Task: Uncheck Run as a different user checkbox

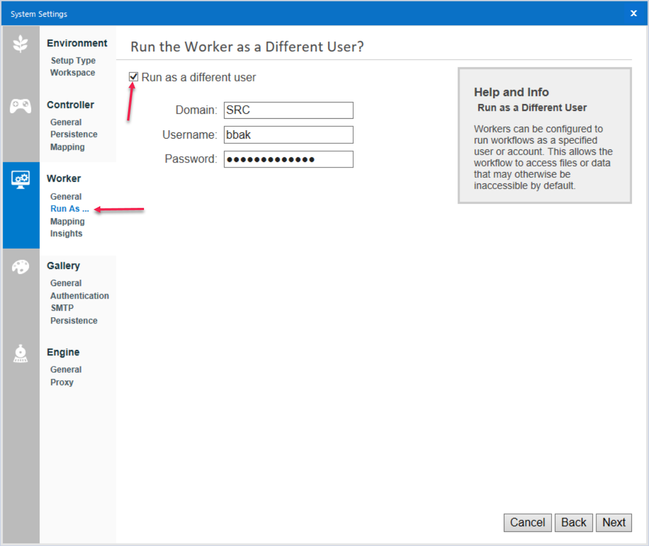Action: pos(133,77)
